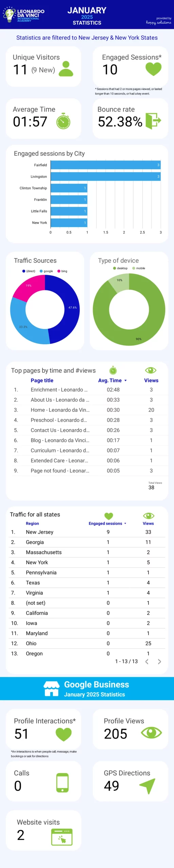Viewport: 174px width, 868px height.
Task: Click the Page title column header
Action: point(42,380)
